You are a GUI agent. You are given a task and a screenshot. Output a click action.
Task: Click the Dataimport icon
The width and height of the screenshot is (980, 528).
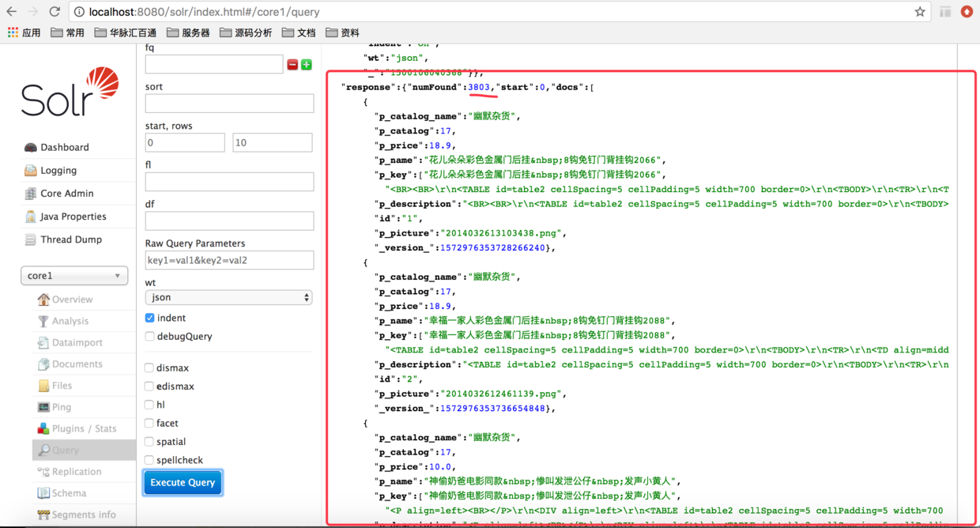point(43,342)
